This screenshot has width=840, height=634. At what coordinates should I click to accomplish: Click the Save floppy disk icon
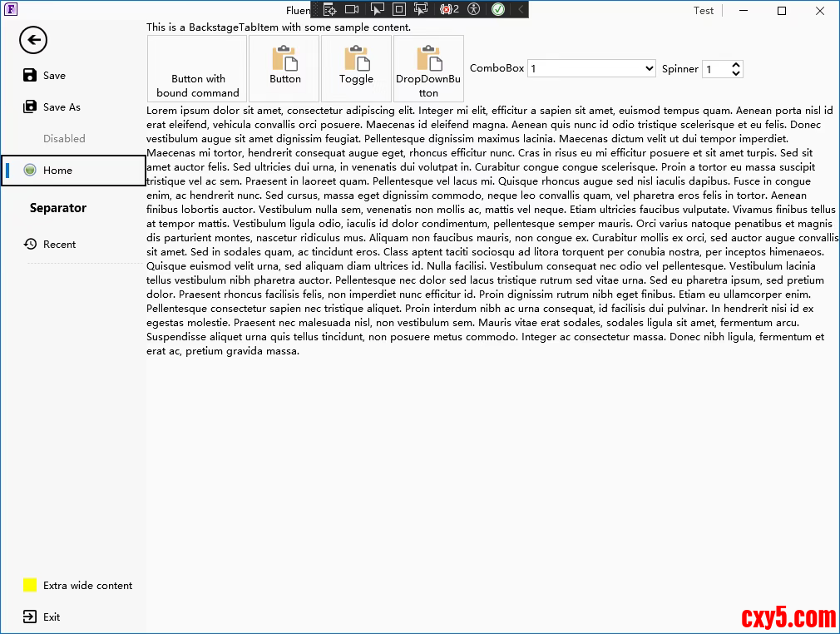pyautogui.click(x=30, y=75)
